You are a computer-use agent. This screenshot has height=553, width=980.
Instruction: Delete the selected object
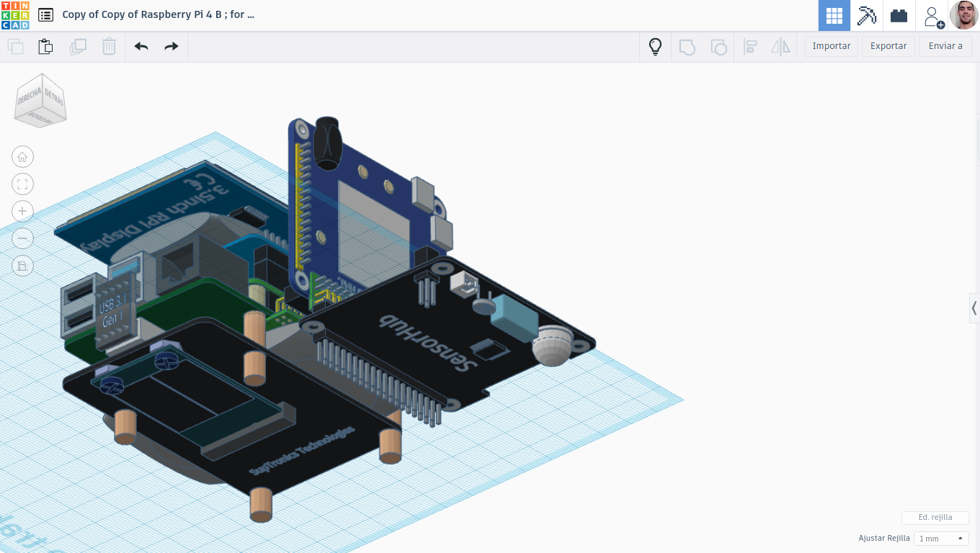click(x=109, y=47)
